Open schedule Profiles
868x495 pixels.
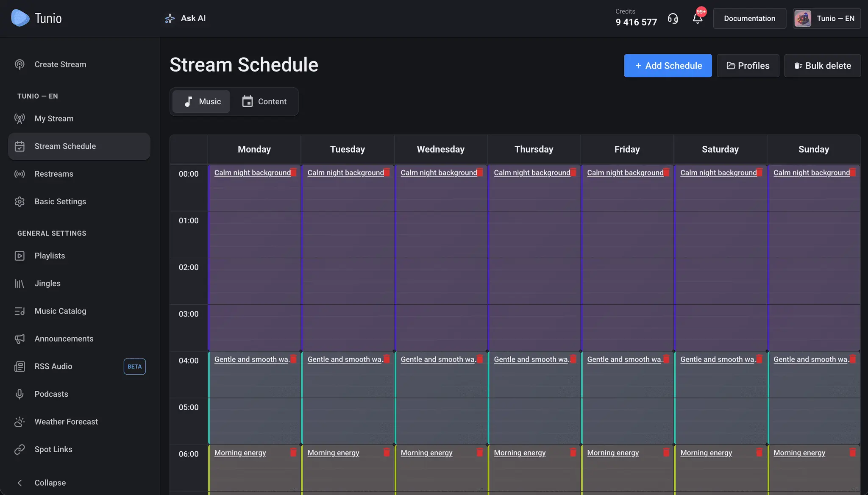click(748, 66)
